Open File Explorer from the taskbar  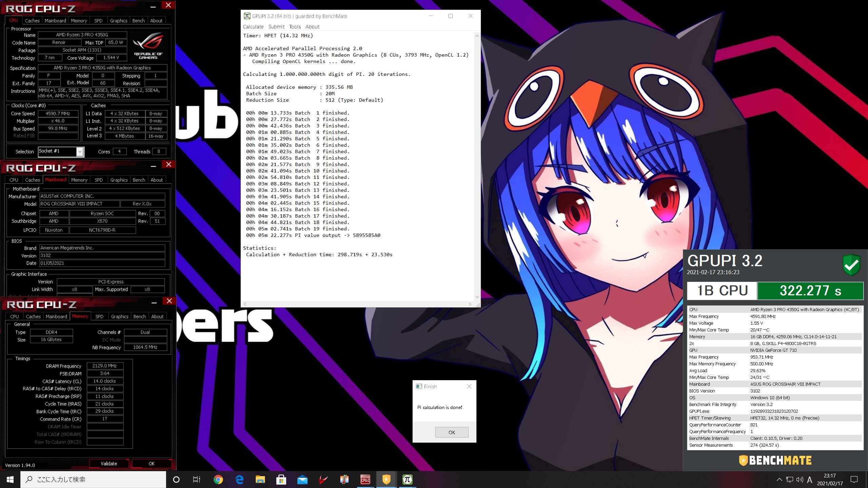tap(260, 480)
